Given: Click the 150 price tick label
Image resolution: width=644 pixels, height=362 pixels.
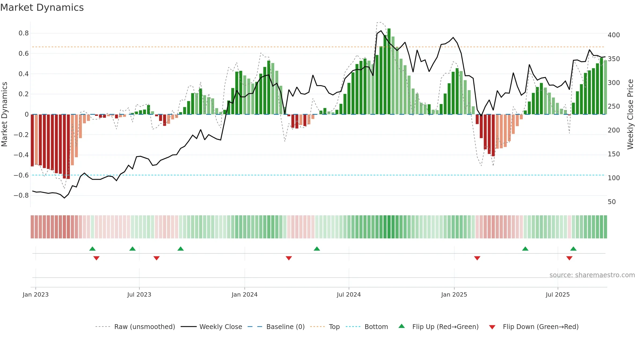Looking at the screenshot, I should pyautogui.click(x=614, y=154).
